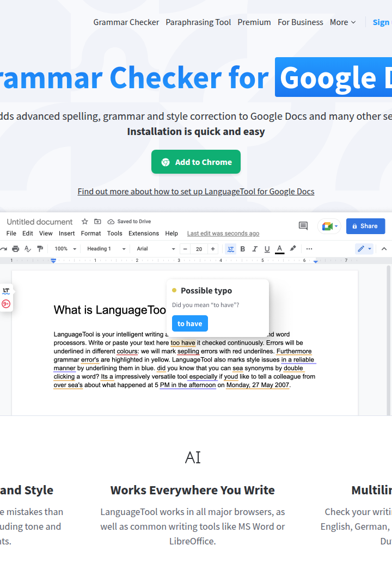This screenshot has height=588, width=392.
Task: Decrease font size with minus button
Action: (185, 249)
